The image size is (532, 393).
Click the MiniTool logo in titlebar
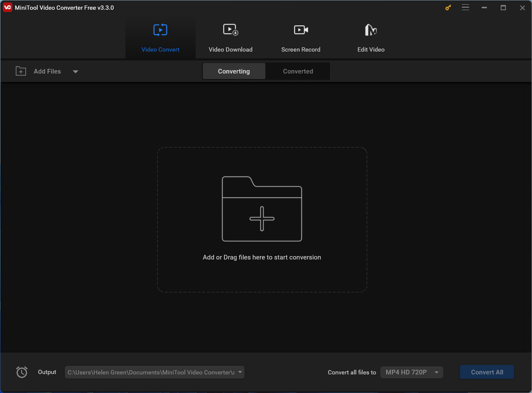click(x=7, y=7)
